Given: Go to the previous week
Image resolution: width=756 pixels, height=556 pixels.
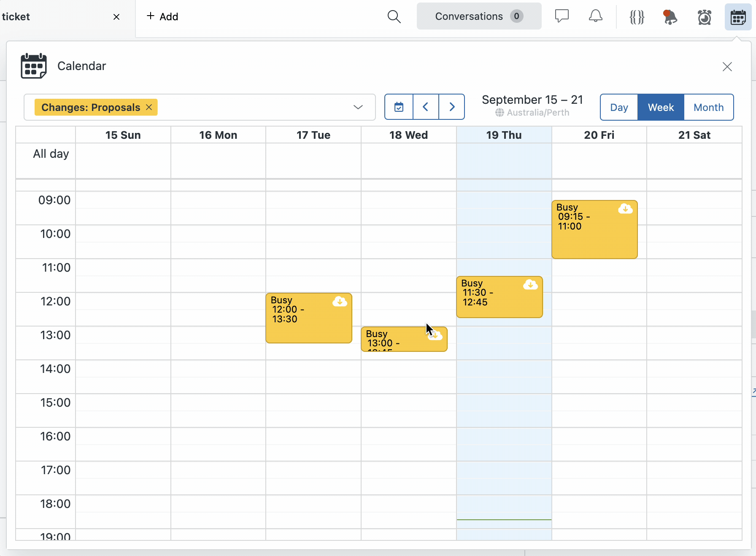Looking at the screenshot, I should pos(426,107).
